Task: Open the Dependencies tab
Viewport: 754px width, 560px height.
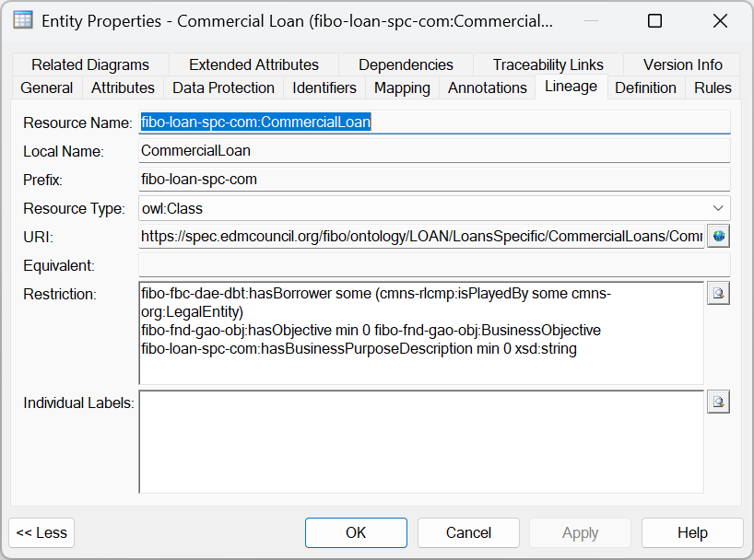Action: coord(406,64)
